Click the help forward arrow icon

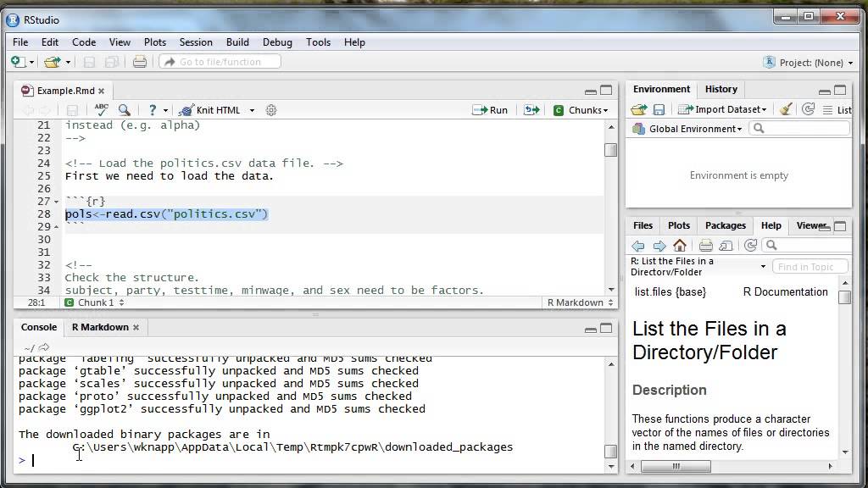pyautogui.click(x=659, y=245)
